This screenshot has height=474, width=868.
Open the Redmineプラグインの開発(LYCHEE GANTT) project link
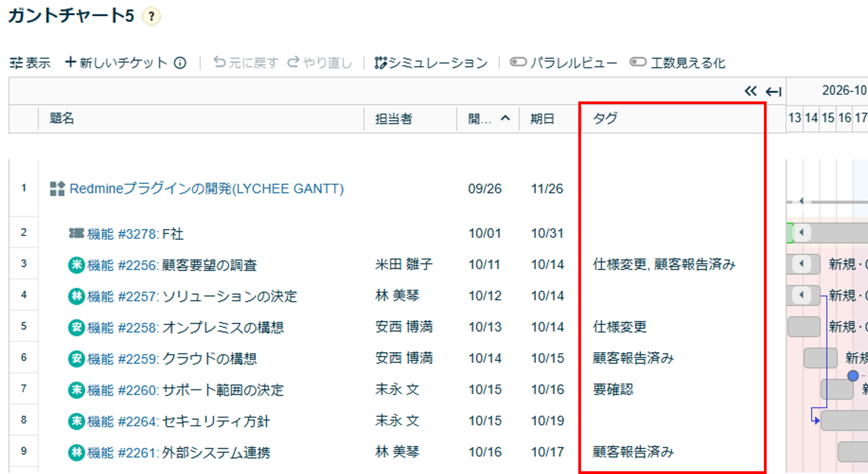[x=206, y=189]
